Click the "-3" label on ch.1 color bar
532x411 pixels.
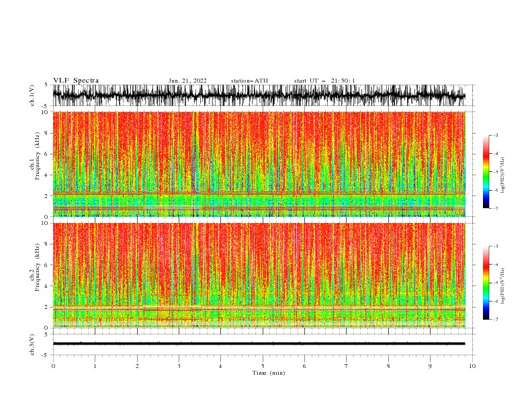(x=496, y=135)
